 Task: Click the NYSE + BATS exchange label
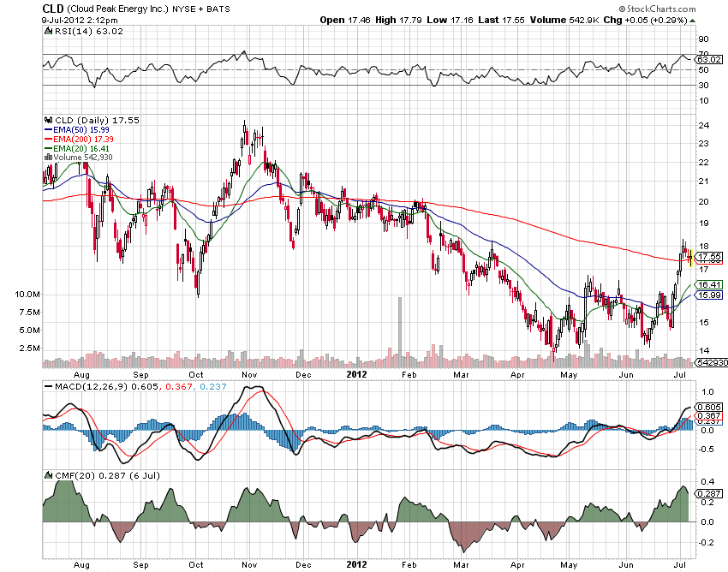pos(201,9)
